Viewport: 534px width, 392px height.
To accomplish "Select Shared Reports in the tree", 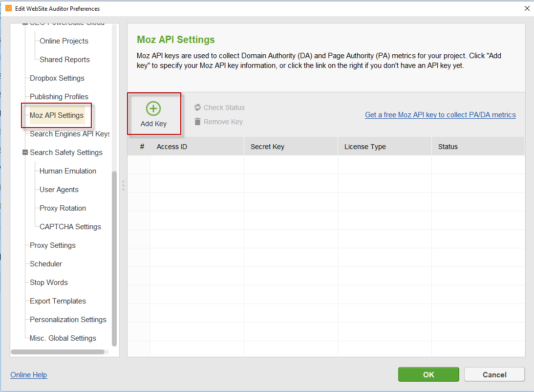I will [64, 60].
